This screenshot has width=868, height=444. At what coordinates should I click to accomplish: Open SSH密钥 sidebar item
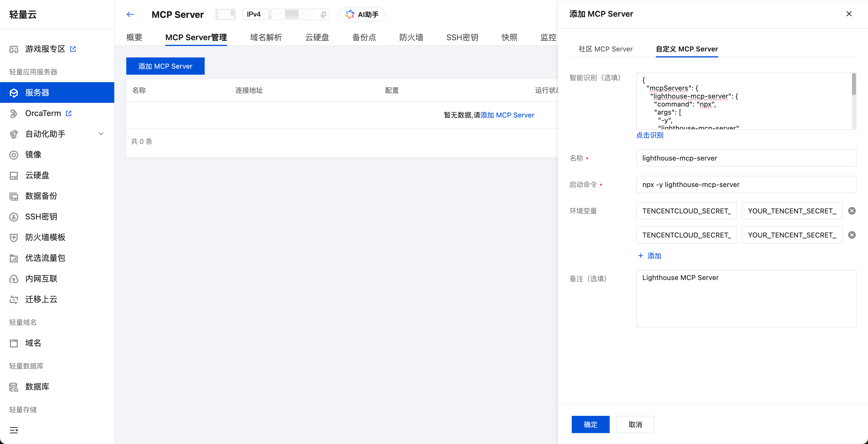click(41, 217)
